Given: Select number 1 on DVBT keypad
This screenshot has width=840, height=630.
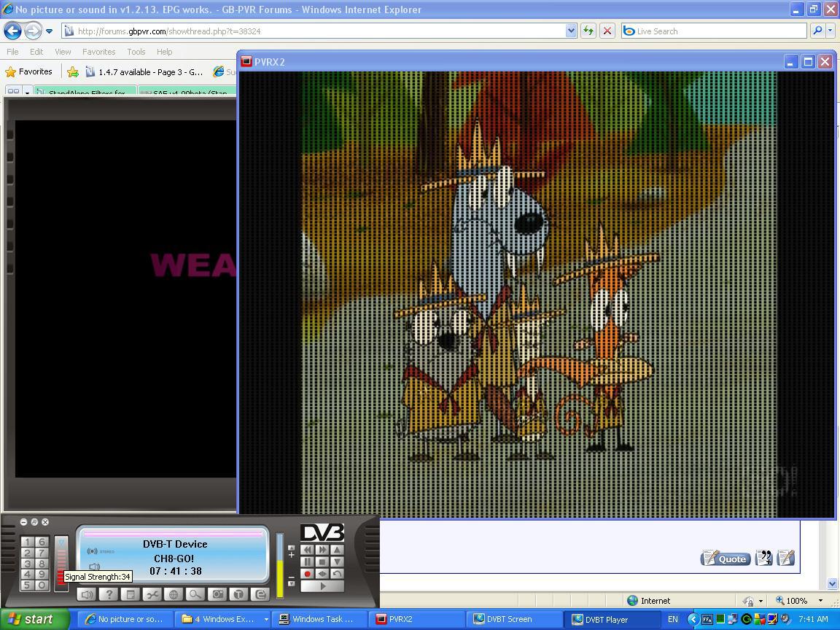Looking at the screenshot, I should [27, 542].
